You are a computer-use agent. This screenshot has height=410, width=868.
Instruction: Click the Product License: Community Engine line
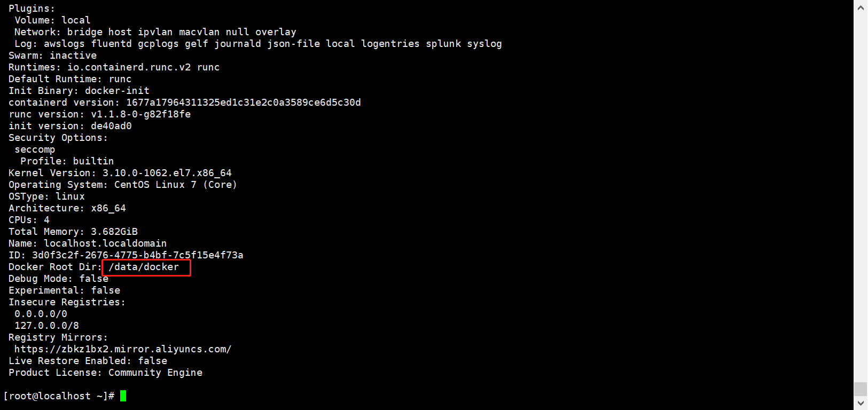(105, 373)
